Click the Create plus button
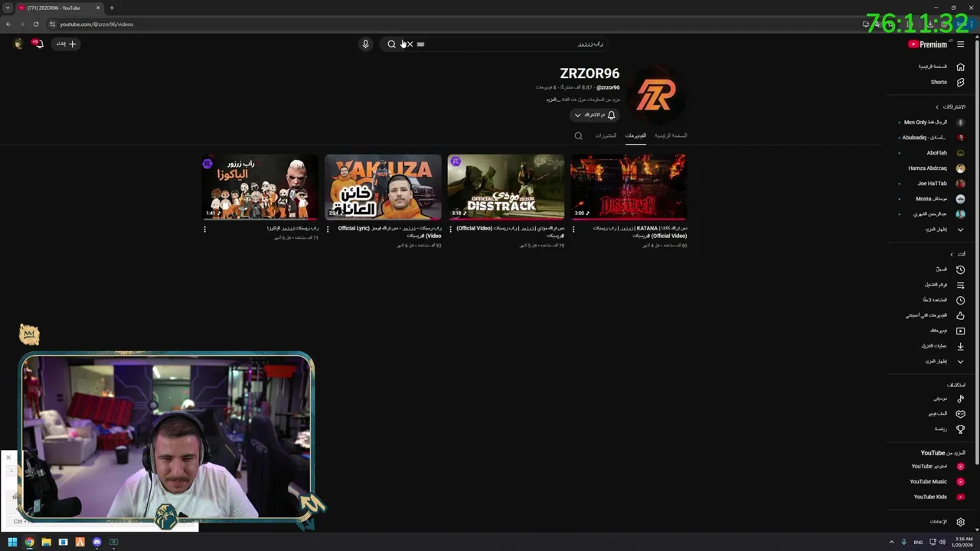980x551 pixels. coord(67,44)
